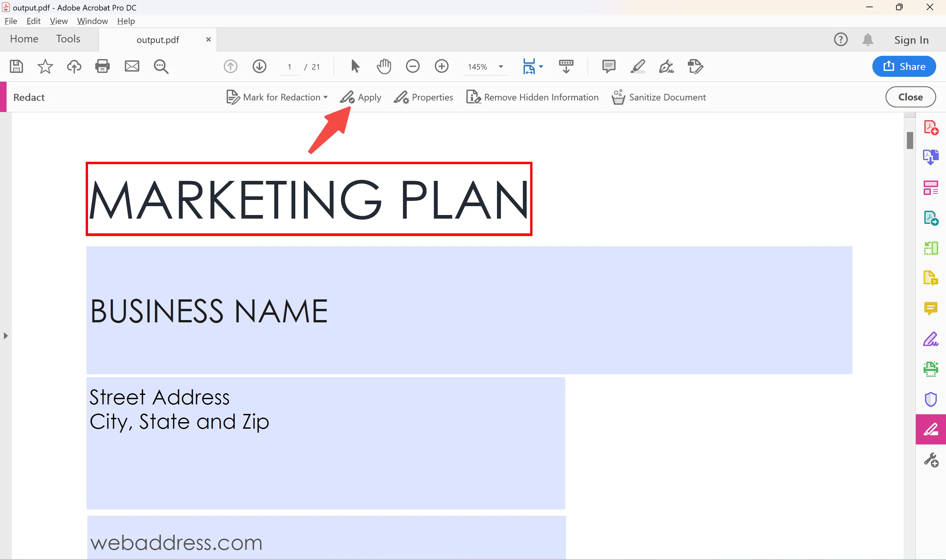Open the Protect tool in sidebar
The height and width of the screenshot is (560, 946).
(x=931, y=399)
